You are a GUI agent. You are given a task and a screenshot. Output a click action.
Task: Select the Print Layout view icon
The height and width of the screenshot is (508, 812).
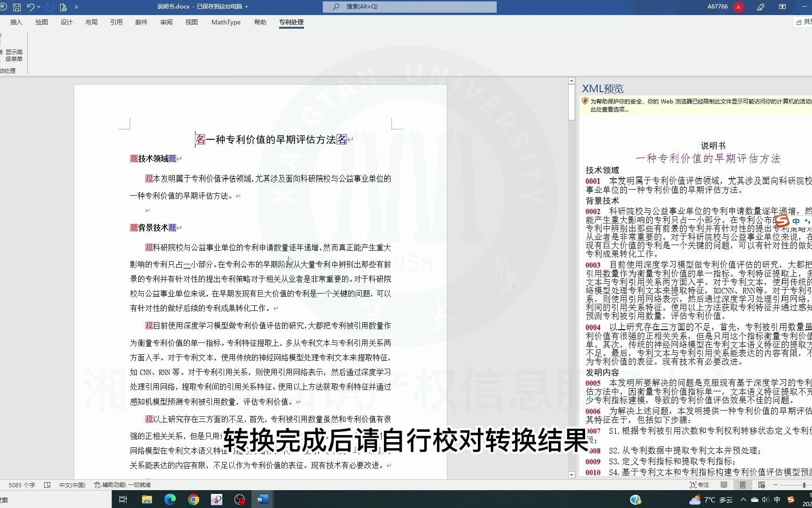742,485
